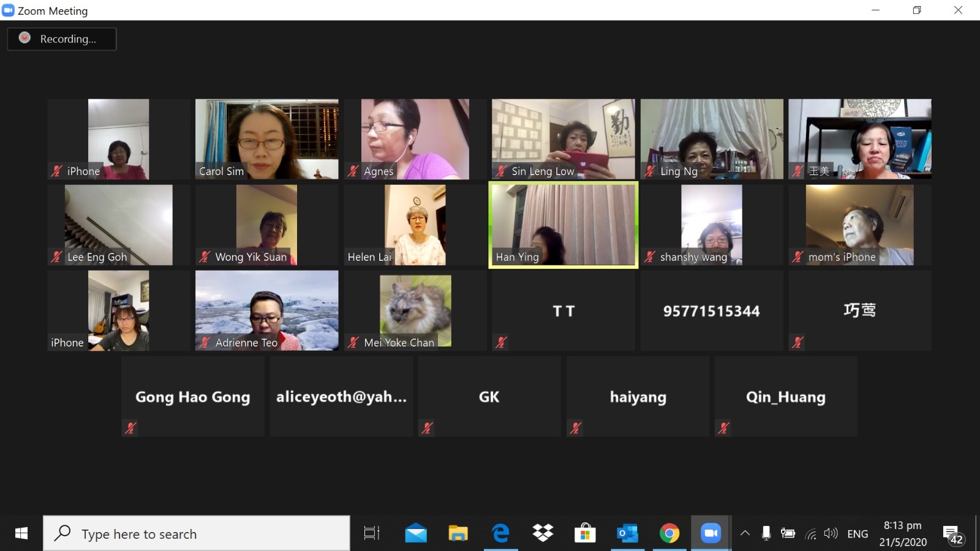The image size is (980, 551).
Task: Restore down the Zoom Meeting window
Action: click(x=917, y=10)
